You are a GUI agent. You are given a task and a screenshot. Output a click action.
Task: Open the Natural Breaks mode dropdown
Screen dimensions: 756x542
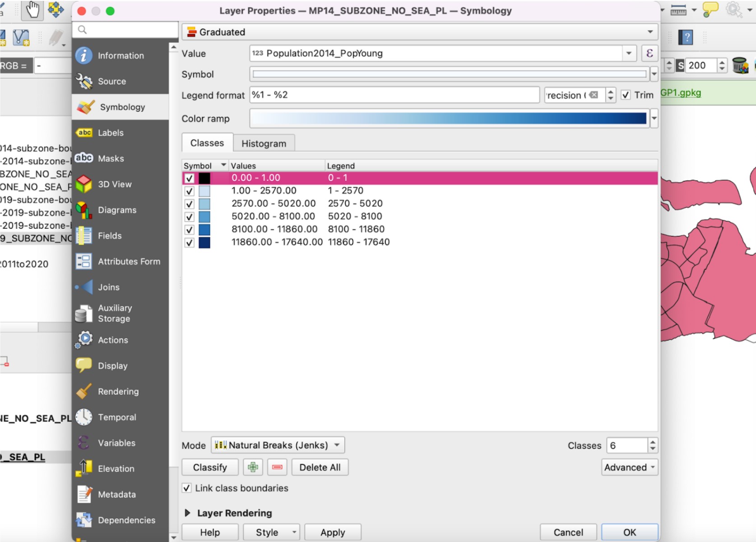tap(278, 445)
